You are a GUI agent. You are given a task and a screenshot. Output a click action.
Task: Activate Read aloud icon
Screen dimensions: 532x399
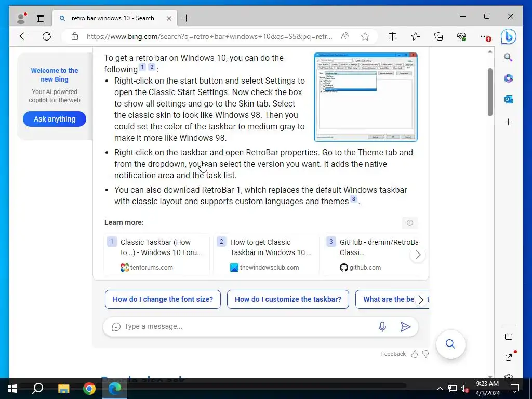click(344, 36)
